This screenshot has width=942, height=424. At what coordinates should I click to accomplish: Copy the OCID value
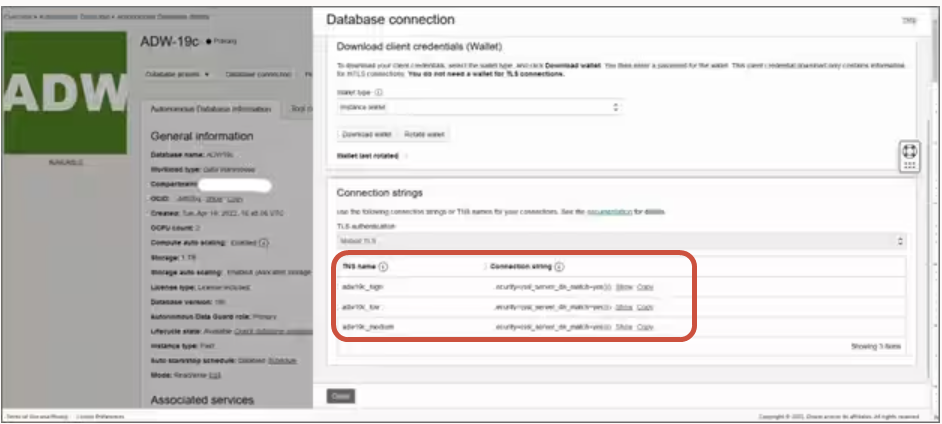(x=235, y=199)
